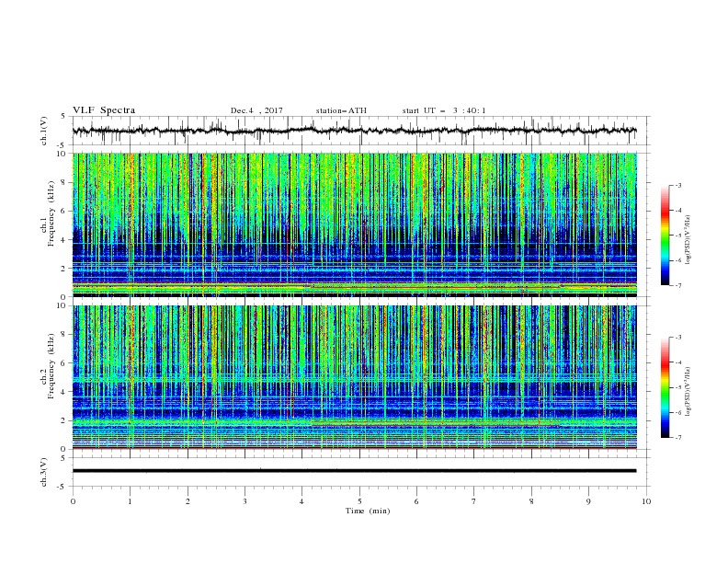
Task: Click the time axis tick label '3'
Action: coord(245,501)
